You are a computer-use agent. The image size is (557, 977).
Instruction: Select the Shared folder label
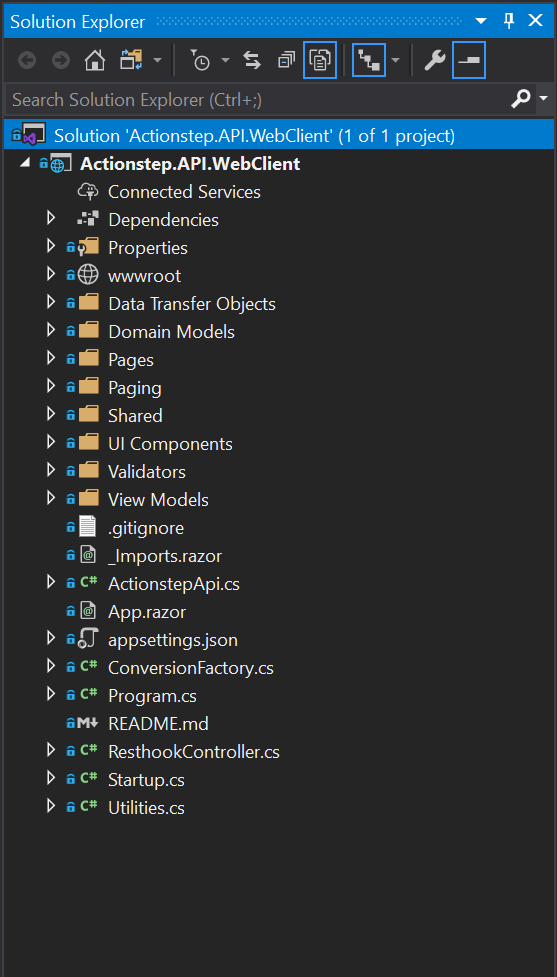click(135, 416)
